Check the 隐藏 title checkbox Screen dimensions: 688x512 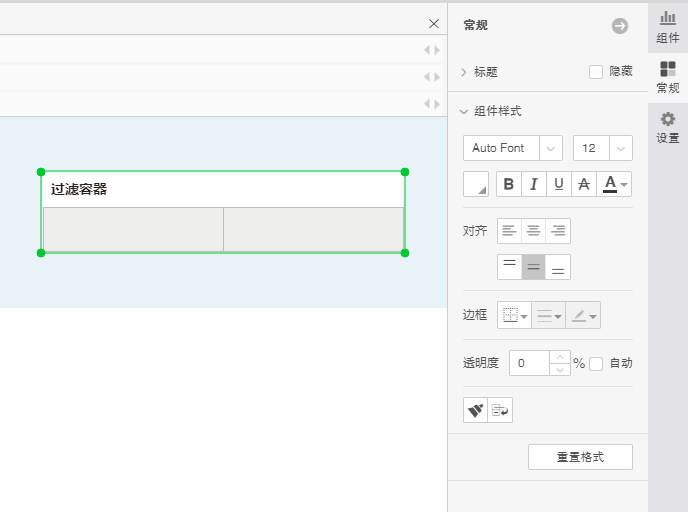(x=596, y=72)
